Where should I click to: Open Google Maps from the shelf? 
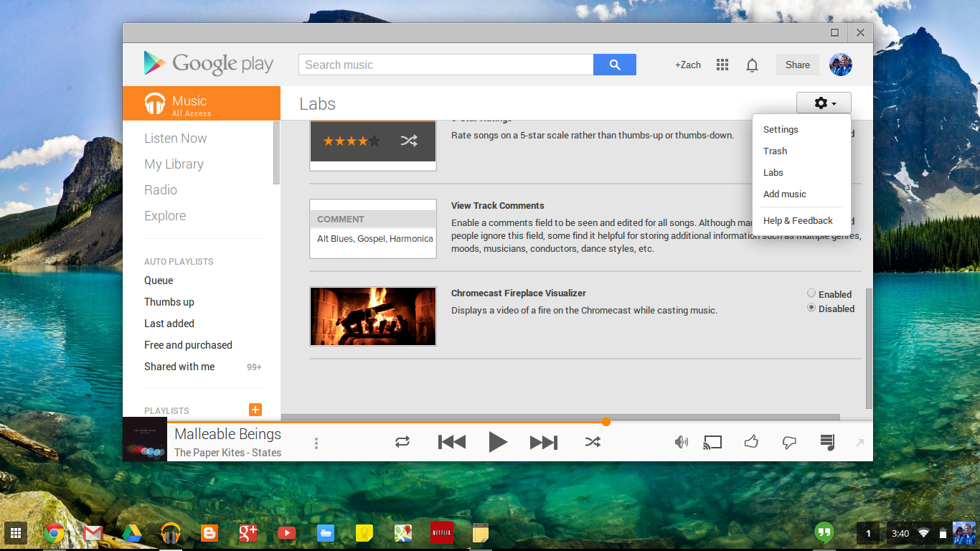(x=403, y=533)
